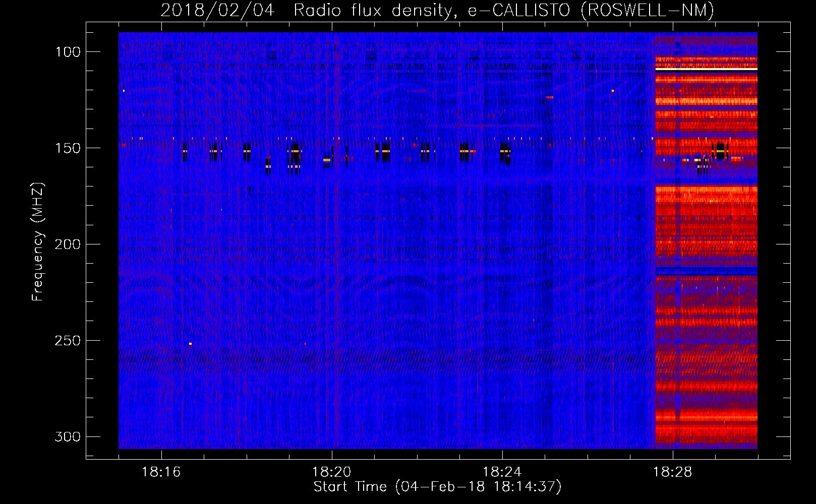Click the 300 frequency tick label

coord(68,436)
